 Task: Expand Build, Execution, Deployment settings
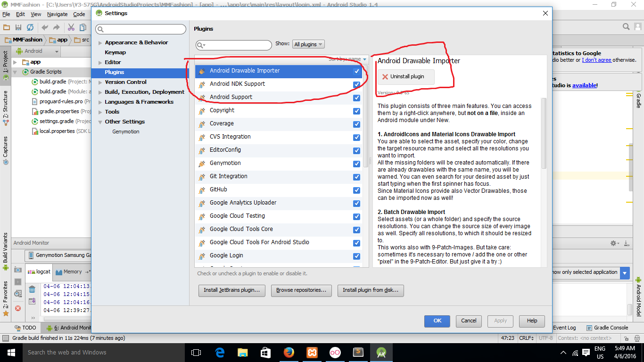[100, 92]
